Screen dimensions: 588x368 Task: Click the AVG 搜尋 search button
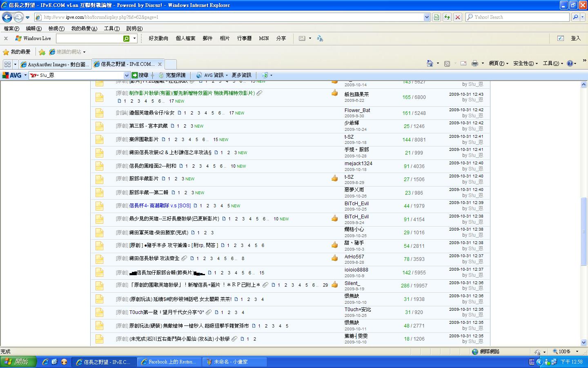tap(140, 75)
